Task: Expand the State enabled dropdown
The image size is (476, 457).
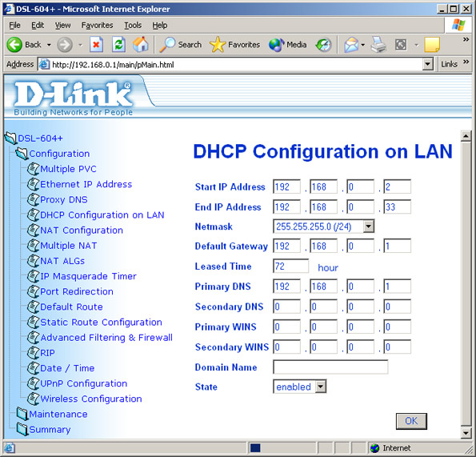Action: point(299,387)
